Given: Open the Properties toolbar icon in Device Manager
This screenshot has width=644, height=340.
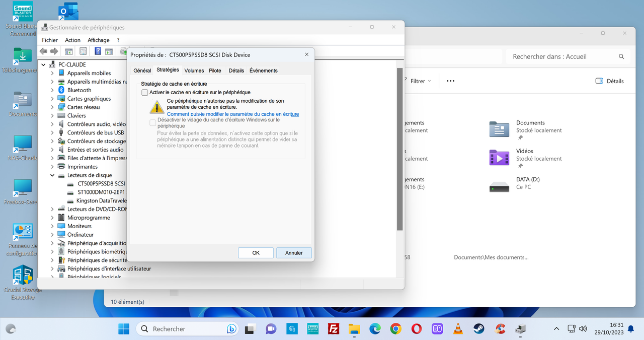Looking at the screenshot, I should coord(83,51).
